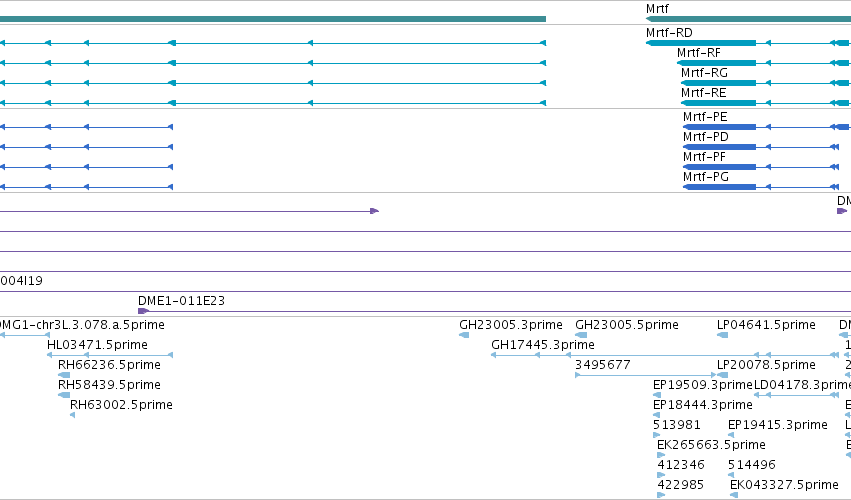Click the Mrtf-PG protein label
This screenshot has height=500, width=851.
tap(706, 177)
